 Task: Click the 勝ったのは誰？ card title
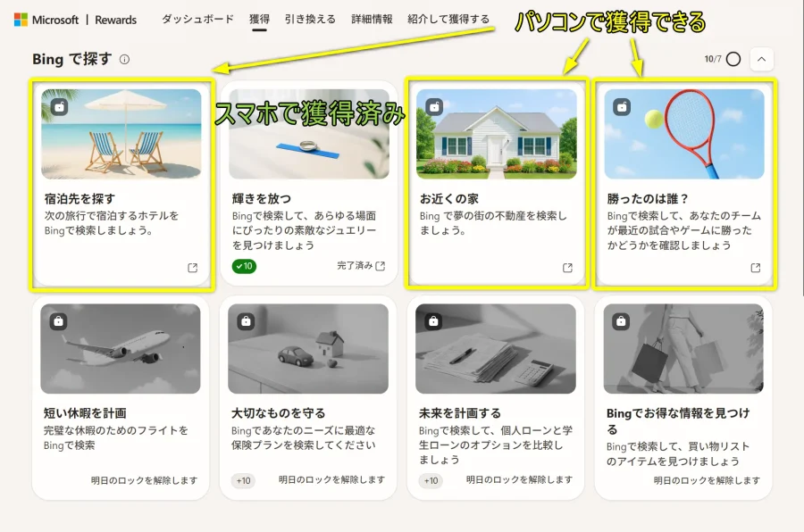pyautogui.click(x=649, y=199)
